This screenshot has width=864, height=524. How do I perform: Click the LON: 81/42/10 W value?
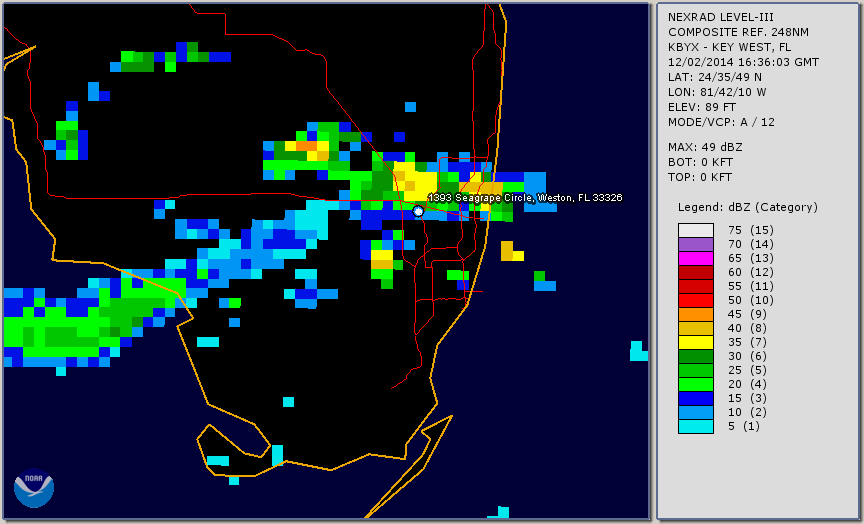717,92
